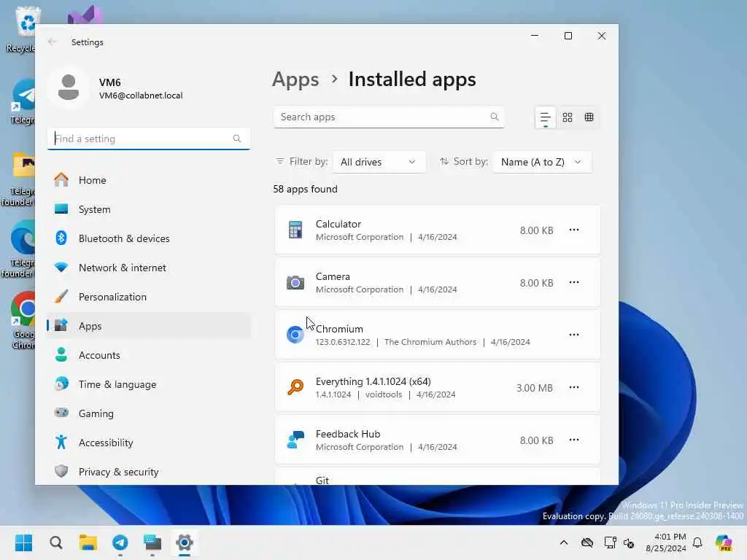The width and height of the screenshot is (747, 560).
Task: Maximize the Settings window
Action: (x=568, y=36)
